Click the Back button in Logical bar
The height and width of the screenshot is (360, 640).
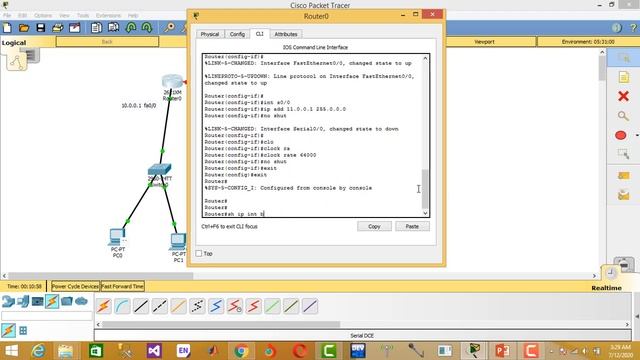[x=107, y=42]
